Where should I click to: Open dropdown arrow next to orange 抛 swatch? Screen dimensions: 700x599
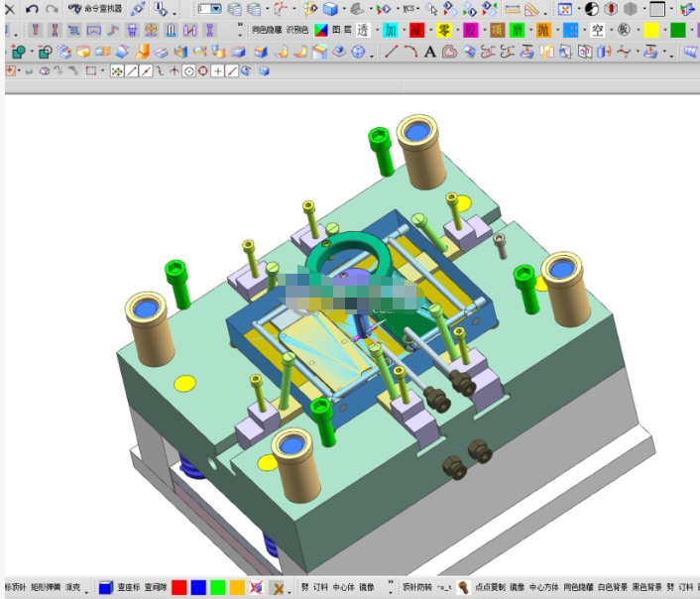click(x=557, y=31)
